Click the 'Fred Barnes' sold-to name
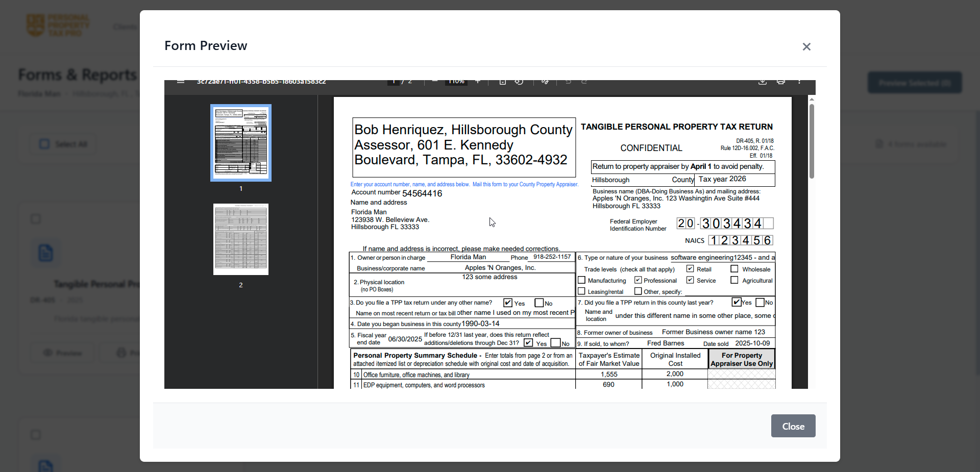This screenshot has height=472, width=980. pyautogui.click(x=666, y=343)
